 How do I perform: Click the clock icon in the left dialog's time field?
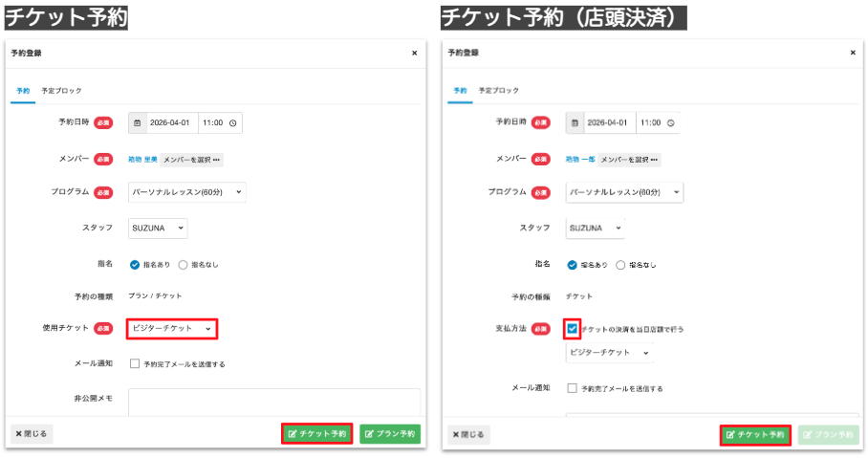233,123
